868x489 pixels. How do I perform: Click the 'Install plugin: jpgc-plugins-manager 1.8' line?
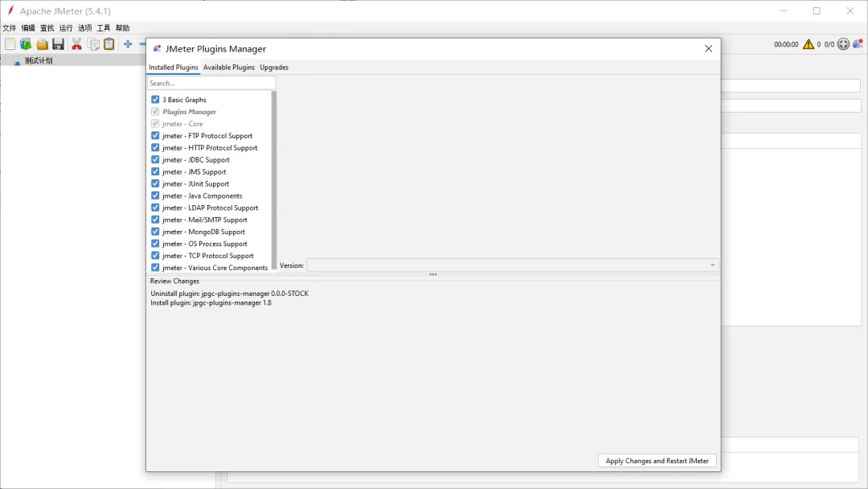click(x=211, y=303)
